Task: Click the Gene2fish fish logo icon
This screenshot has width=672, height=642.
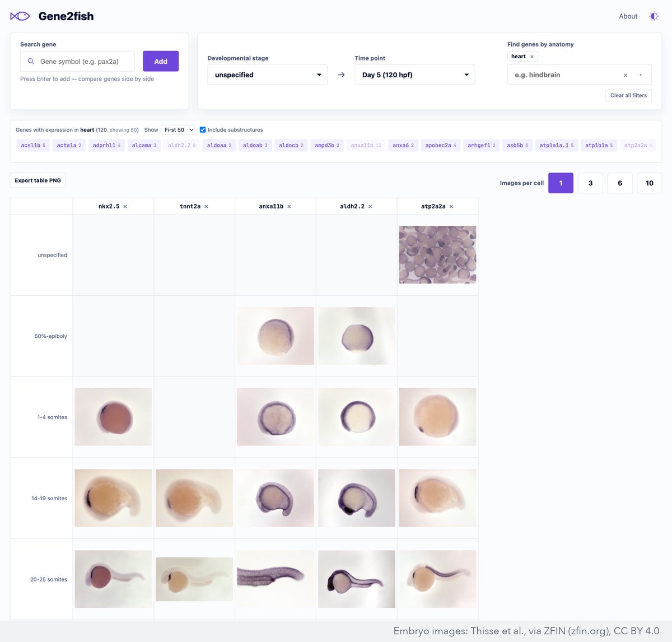Action: [20, 16]
